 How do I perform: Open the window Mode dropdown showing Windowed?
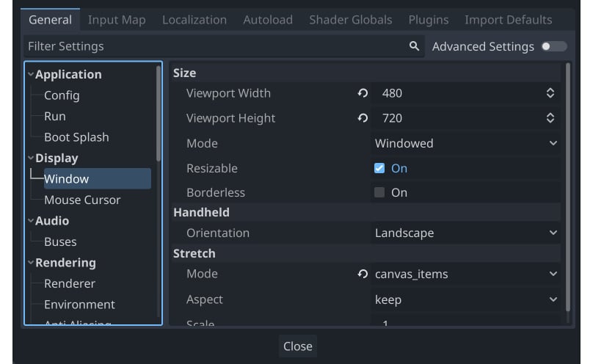click(465, 143)
